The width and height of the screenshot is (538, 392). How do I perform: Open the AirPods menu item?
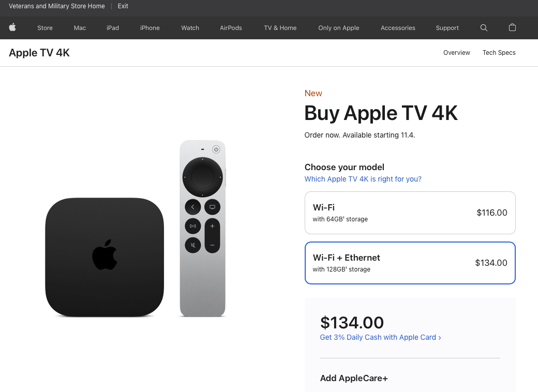coord(231,28)
